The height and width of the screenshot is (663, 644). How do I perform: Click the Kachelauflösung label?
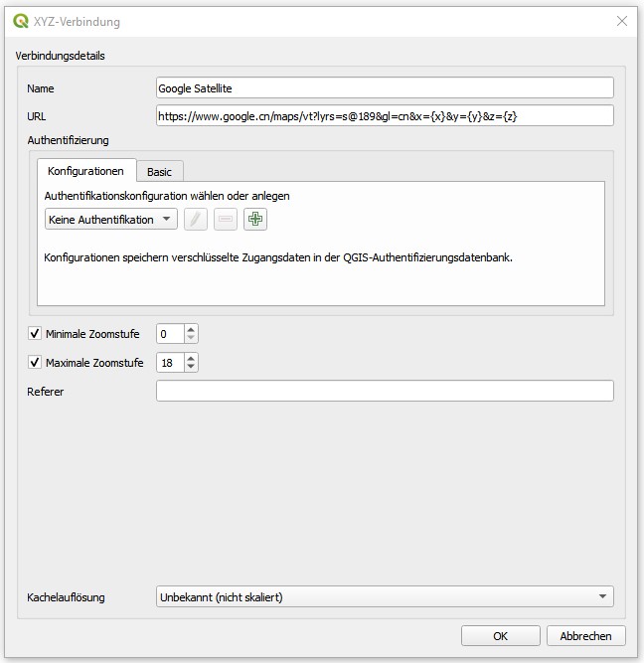click(66, 597)
